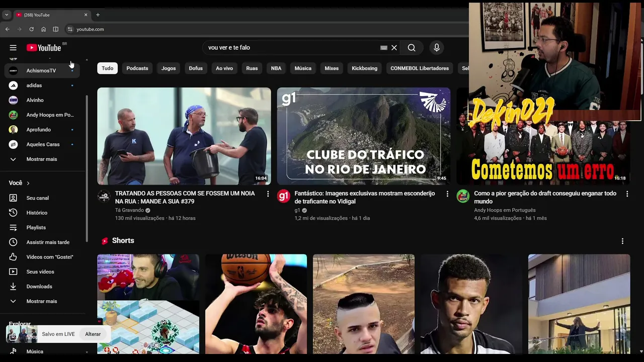This screenshot has width=644, height=362.
Task: Open Andy Hoops channel avatar under video
Action: point(463,196)
